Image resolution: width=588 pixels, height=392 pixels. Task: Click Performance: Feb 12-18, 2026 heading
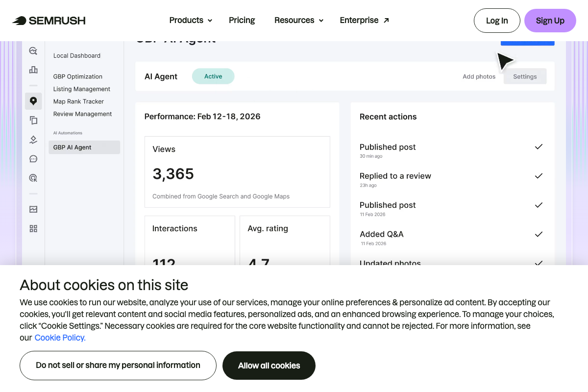point(202,117)
